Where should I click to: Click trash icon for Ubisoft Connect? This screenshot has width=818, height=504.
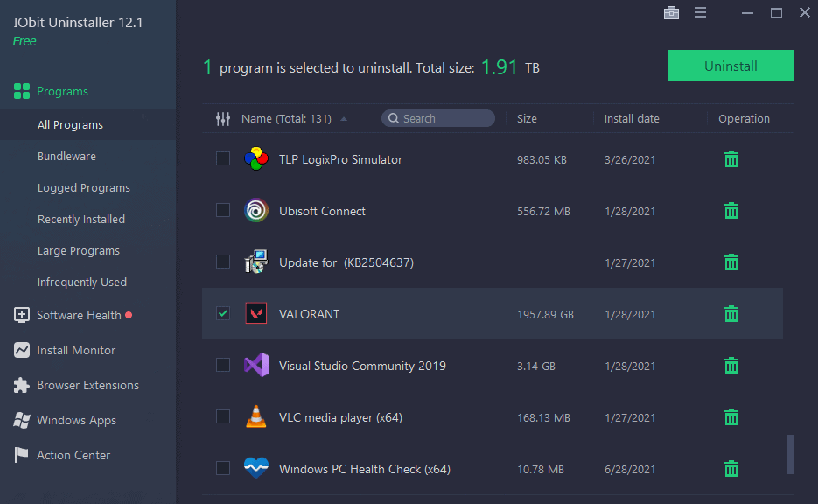(731, 211)
